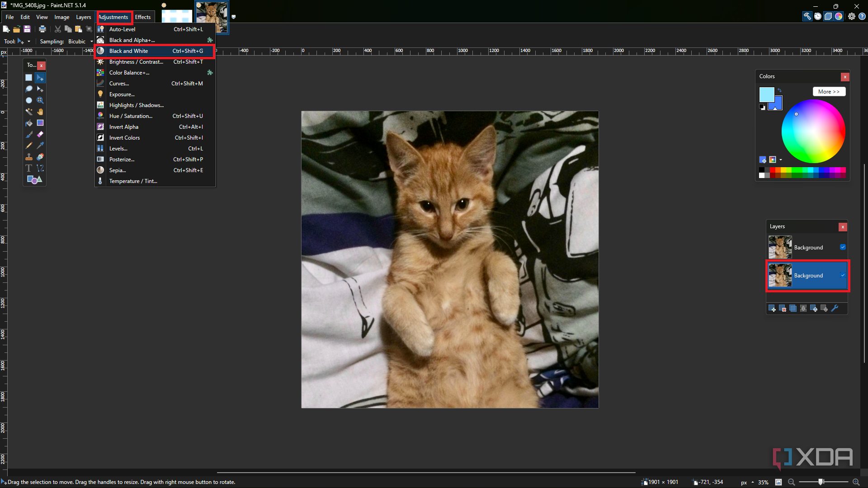Select the Recolor tool

[40, 157]
